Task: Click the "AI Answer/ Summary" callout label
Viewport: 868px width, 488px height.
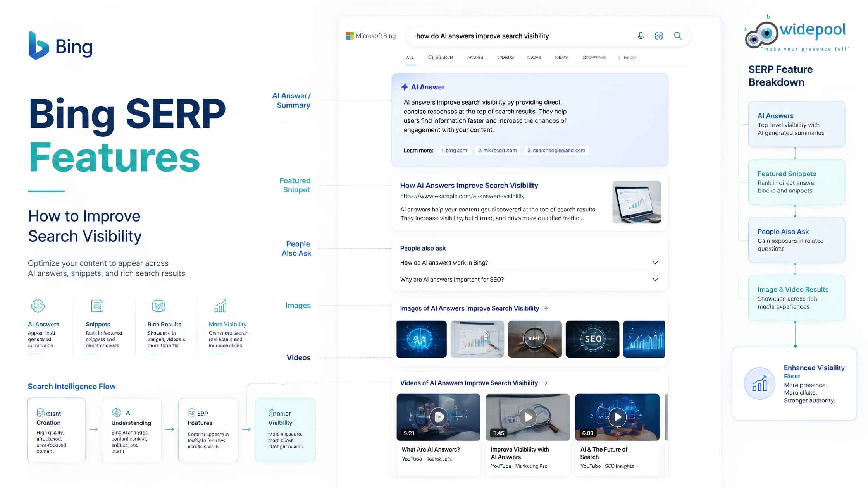Action: (291, 100)
